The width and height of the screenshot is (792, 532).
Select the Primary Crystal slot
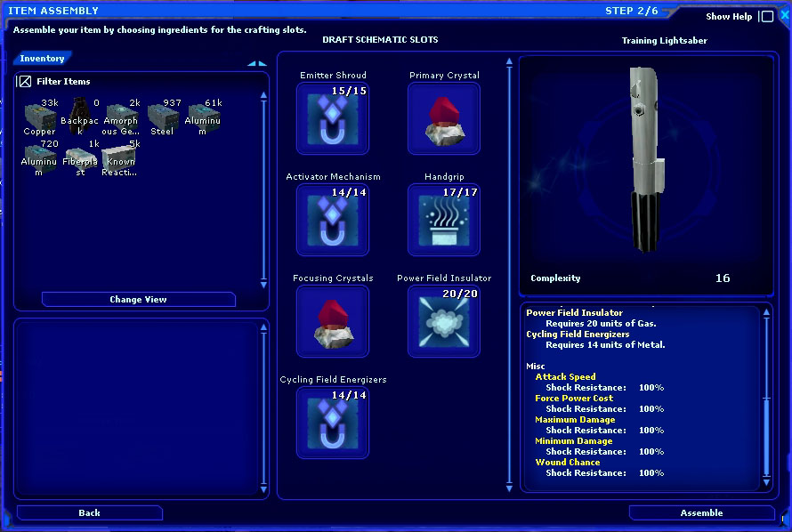[x=443, y=119]
